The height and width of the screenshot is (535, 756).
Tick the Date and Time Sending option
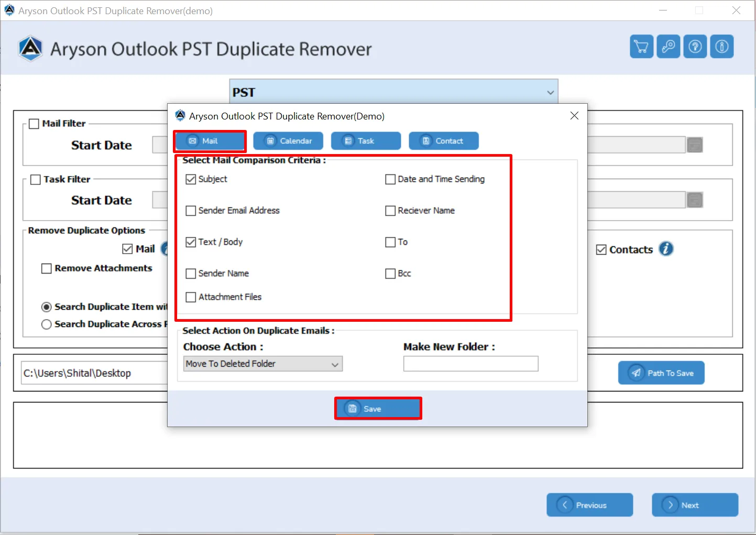[x=390, y=179]
